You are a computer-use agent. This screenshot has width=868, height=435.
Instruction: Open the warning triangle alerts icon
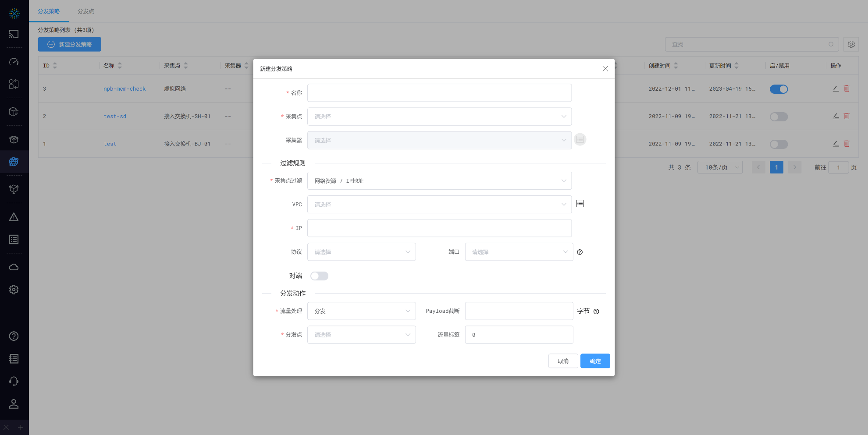14,217
